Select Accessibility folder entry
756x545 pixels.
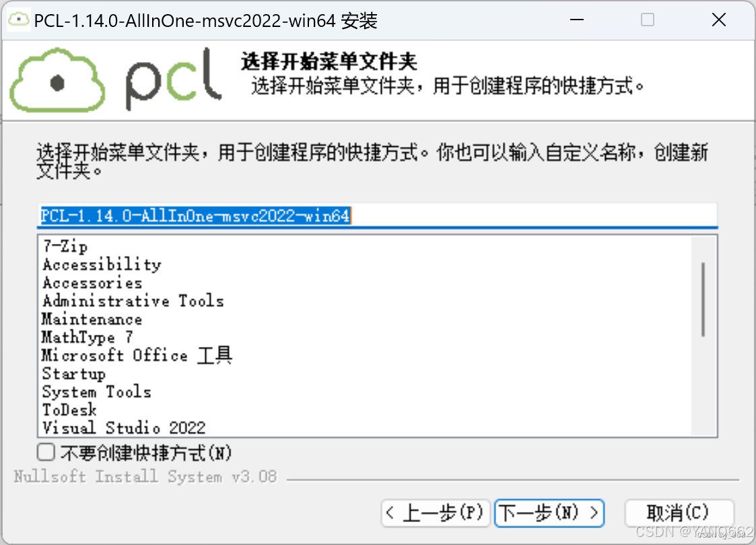point(102,264)
